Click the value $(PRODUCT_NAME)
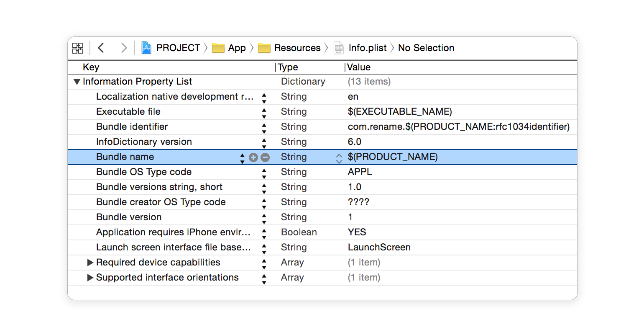644x335 pixels. pyautogui.click(x=393, y=157)
